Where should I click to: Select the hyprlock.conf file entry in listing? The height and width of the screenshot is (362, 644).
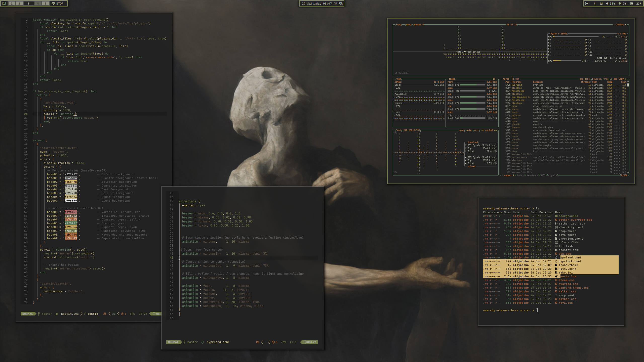click(570, 261)
